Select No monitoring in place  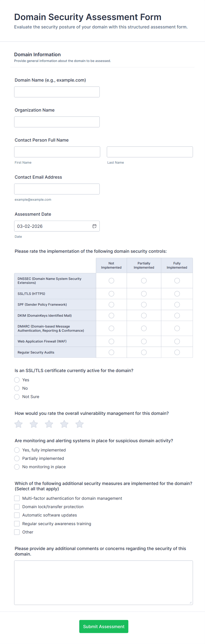17,467
